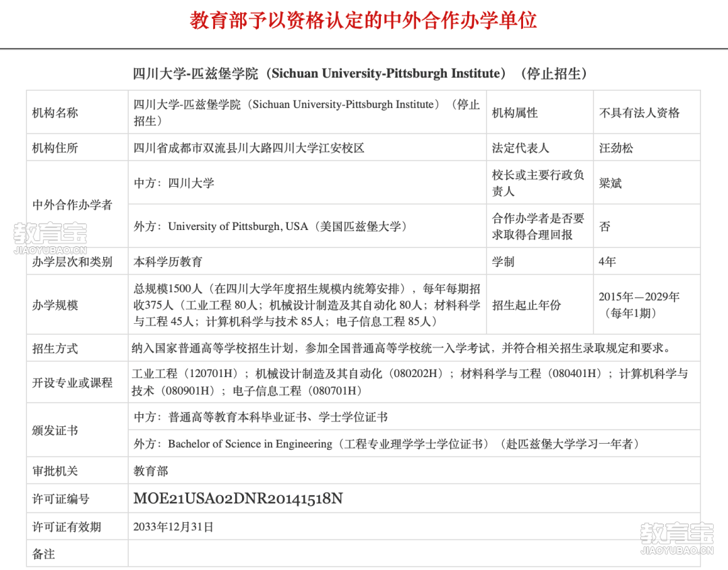Select the legal representative name 汪劲松

point(616,148)
